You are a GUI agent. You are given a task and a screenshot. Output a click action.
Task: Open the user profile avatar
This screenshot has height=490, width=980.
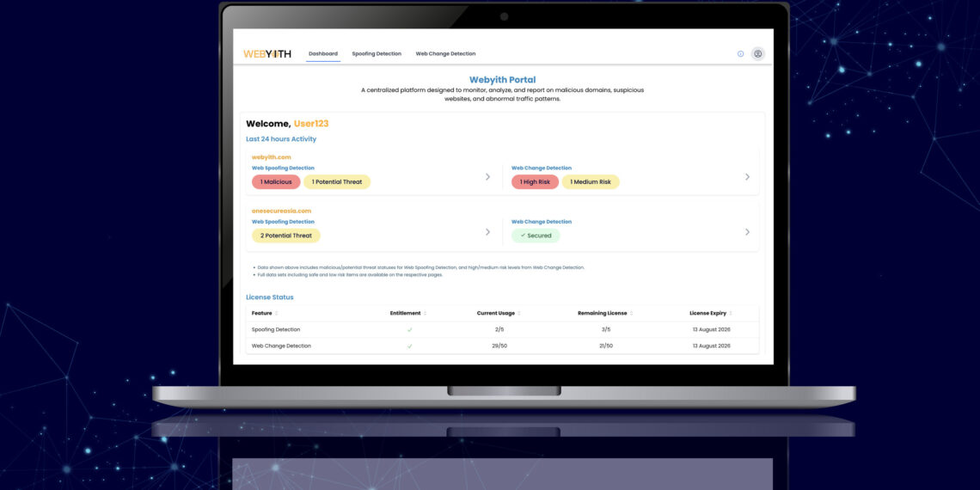click(757, 54)
